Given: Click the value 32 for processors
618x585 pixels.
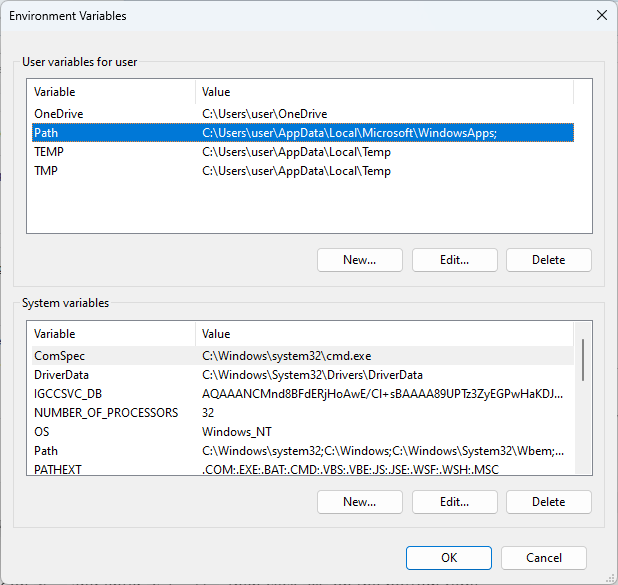Looking at the screenshot, I should [x=208, y=413].
